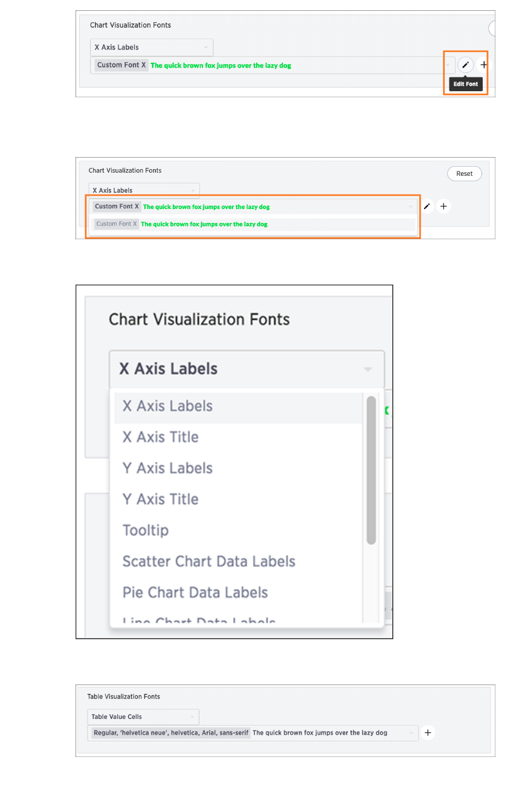
Task: Select Pie Chart Data Labels option
Action: pos(195,592)
